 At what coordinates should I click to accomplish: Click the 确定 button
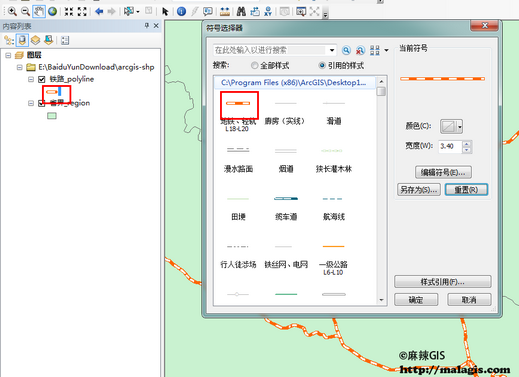[x=416, y=300]
